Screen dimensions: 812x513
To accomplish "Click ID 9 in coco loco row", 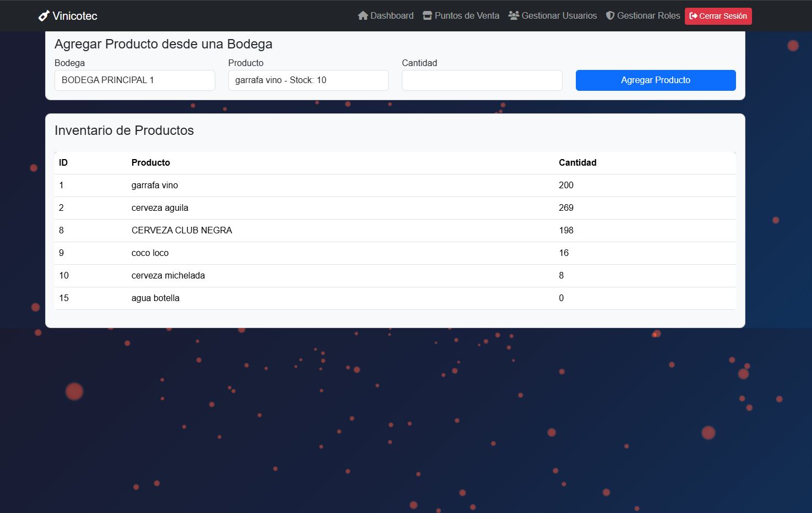I will [x=61, y=253].
